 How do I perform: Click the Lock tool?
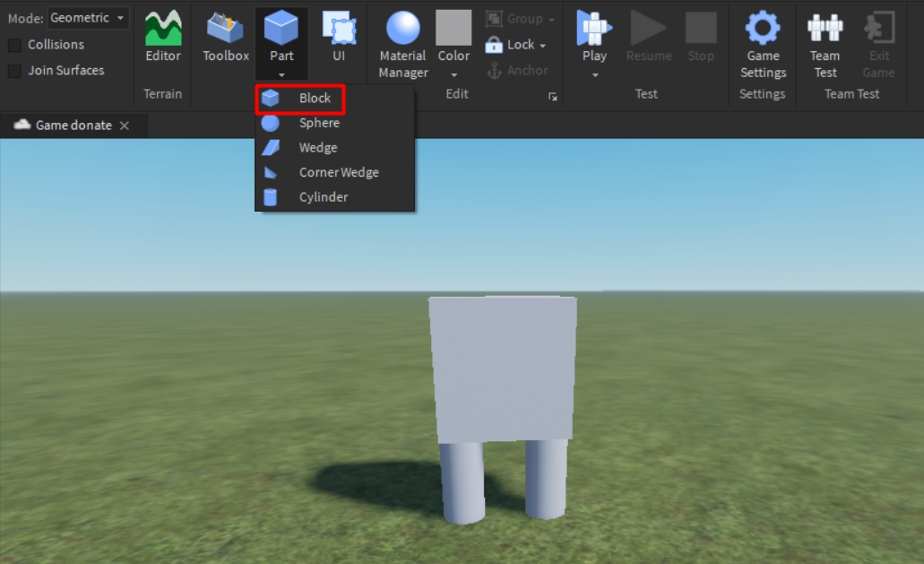[x=510, y=45]
